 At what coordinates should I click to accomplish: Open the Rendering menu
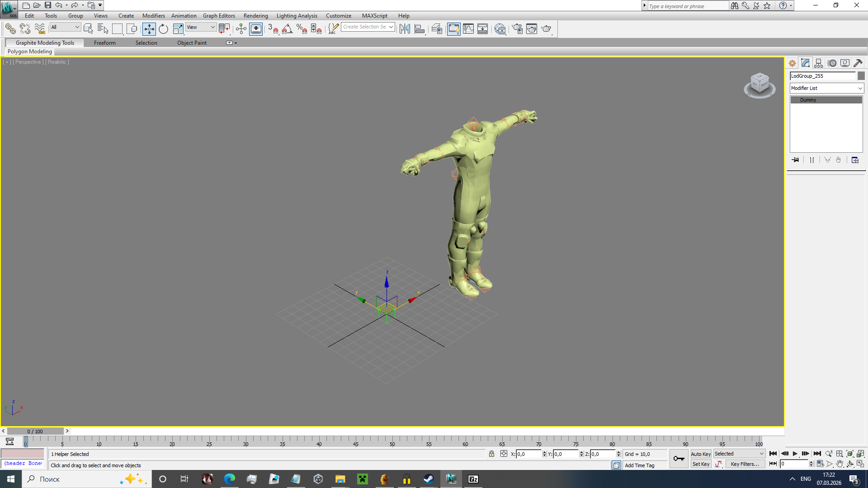point(255,16)
